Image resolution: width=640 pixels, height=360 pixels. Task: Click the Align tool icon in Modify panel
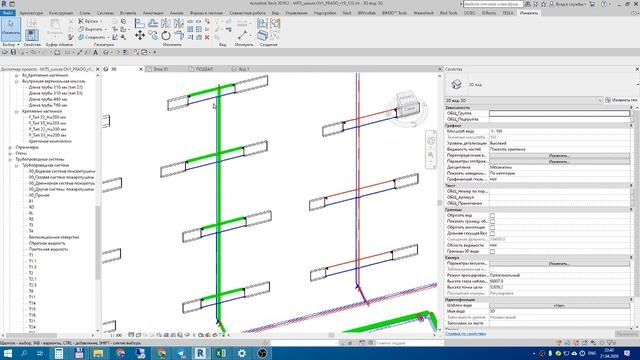[x=140, y=24]
